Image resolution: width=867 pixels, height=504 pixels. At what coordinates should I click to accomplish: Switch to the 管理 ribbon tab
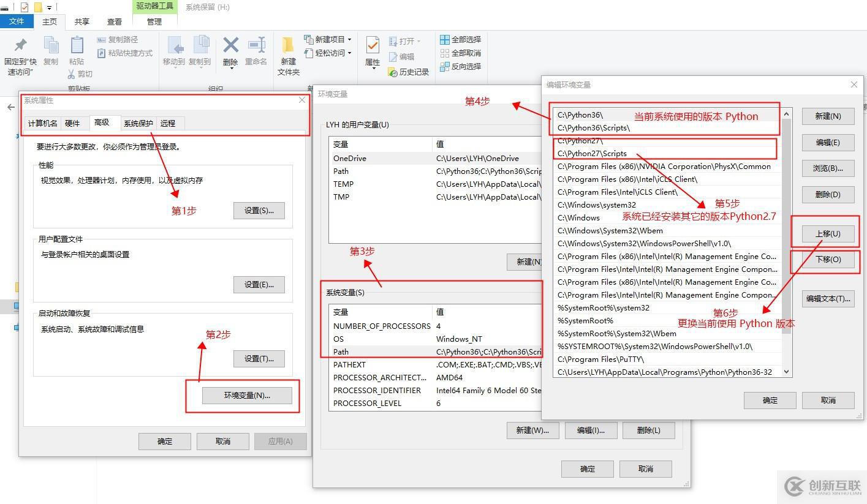tap(154, 21)
